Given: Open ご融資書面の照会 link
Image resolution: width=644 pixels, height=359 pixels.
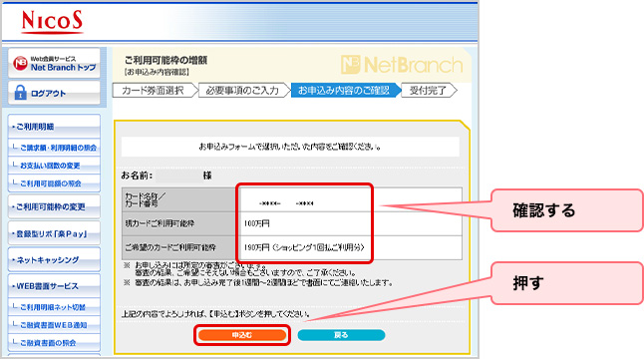Looking at the screenshot, I should click(54, 342).
